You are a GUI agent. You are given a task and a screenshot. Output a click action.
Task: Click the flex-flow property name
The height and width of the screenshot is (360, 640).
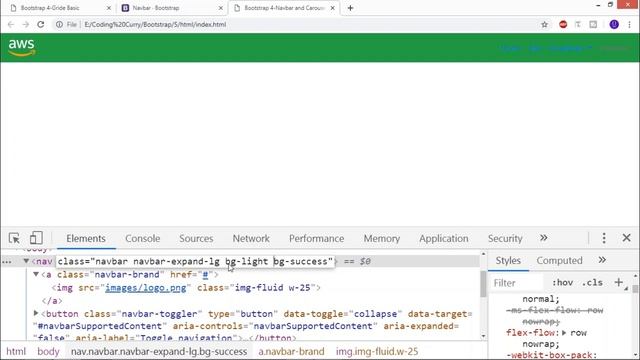530,333
